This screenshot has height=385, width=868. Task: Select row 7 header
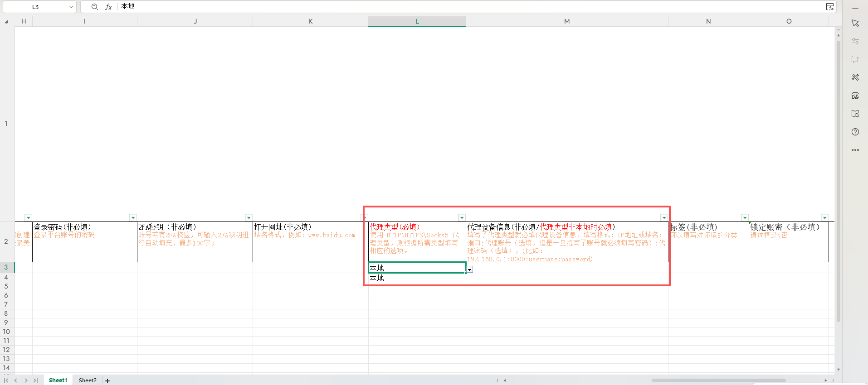[x=6, y=304]
